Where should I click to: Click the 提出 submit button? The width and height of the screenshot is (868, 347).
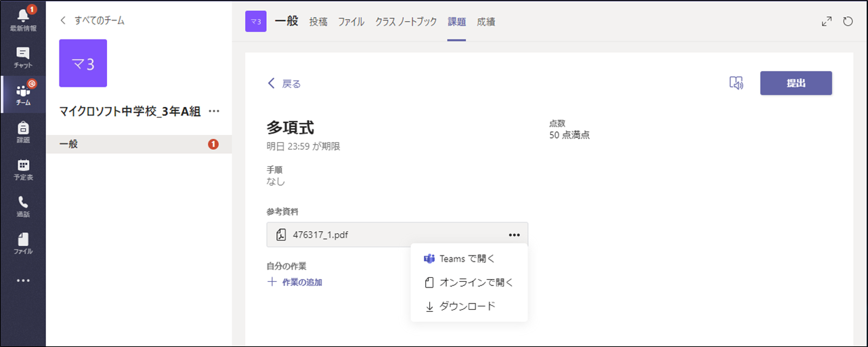point(796,83)
